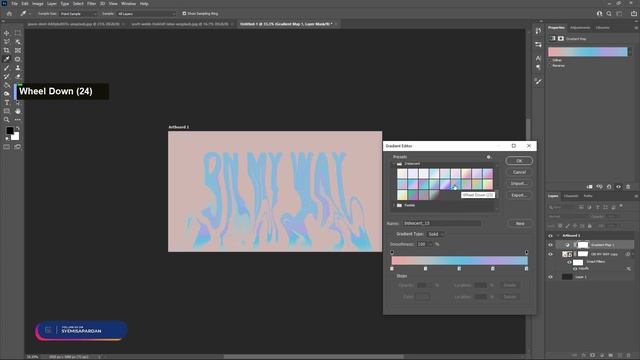Open the Brush Settings collapsed panel icon

538,82
